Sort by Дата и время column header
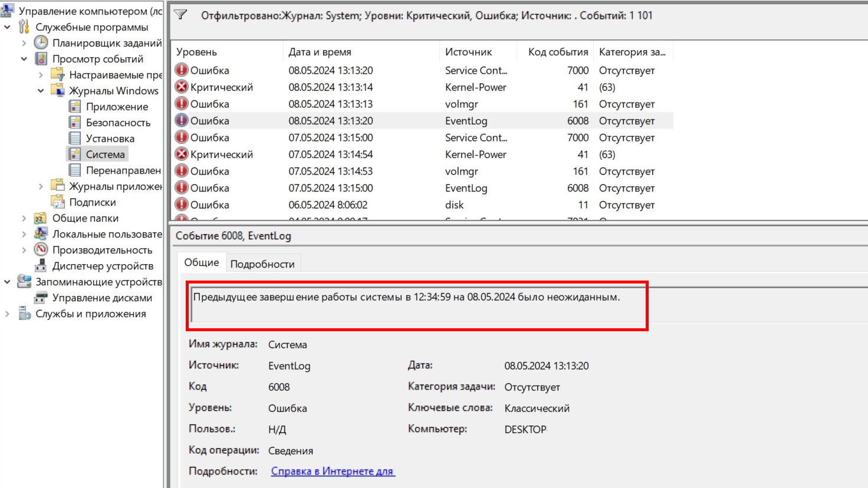868x488 pixels. pos(361,52)
